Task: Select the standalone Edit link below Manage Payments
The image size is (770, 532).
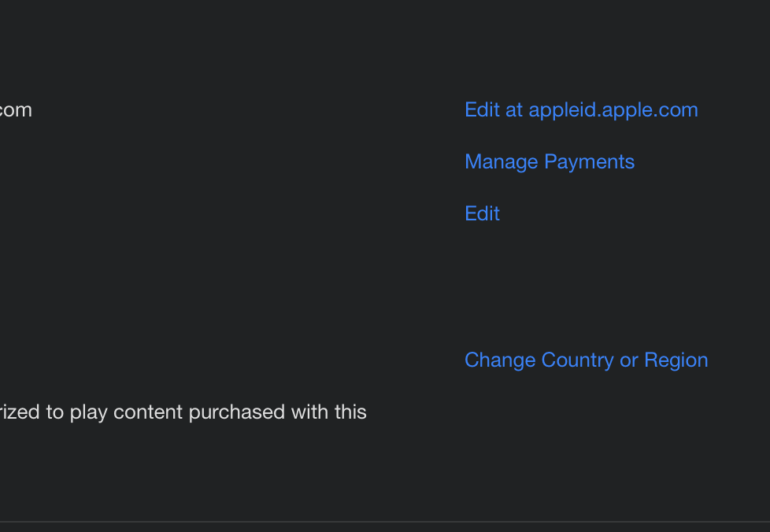Action: point(482,214)
